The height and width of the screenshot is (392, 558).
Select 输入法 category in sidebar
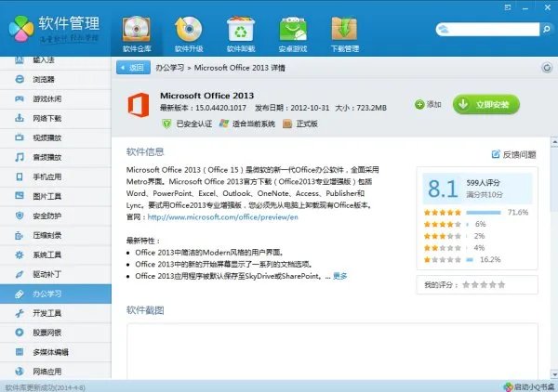click(56, 60)
